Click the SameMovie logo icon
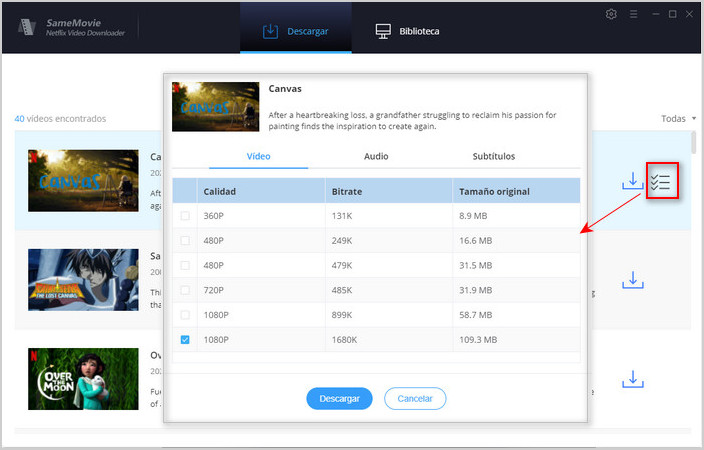Screen dimensions: 704x450 (27, 27)
